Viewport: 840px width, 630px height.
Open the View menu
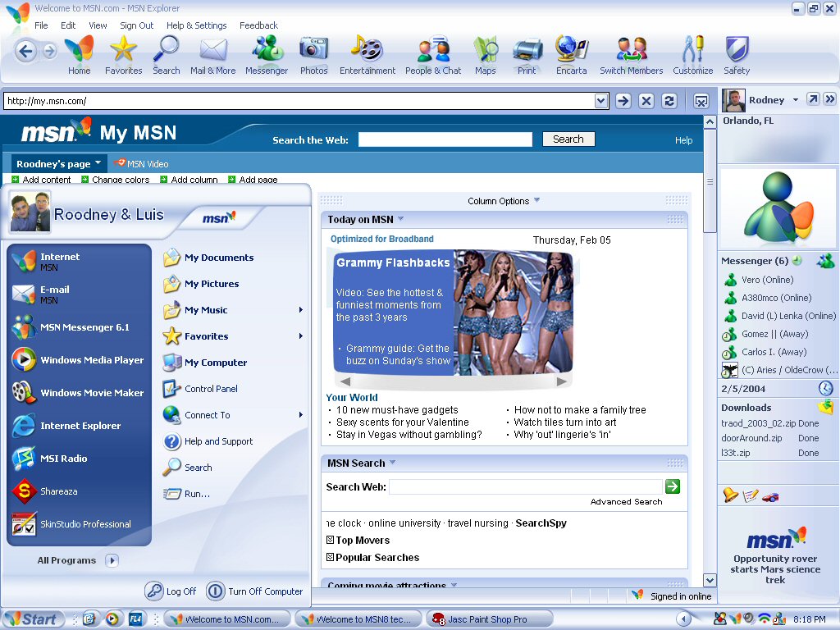(98, 25)
